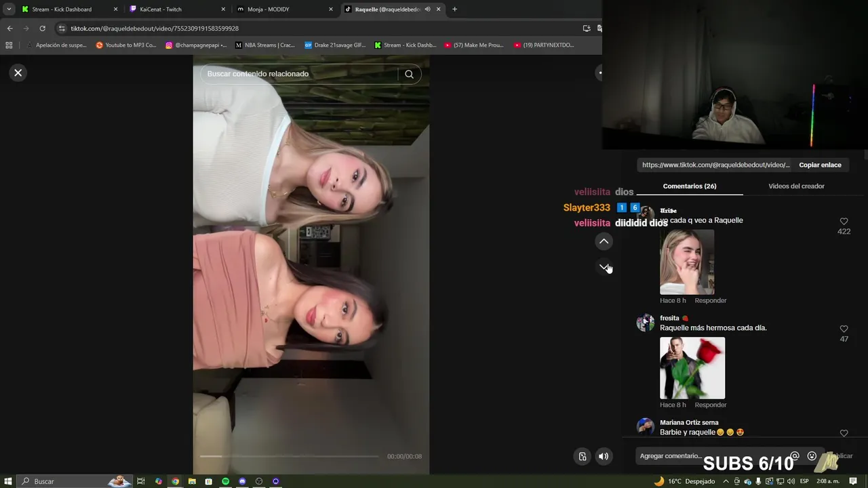Open the emoji picker in comment box

coord(812,456)
